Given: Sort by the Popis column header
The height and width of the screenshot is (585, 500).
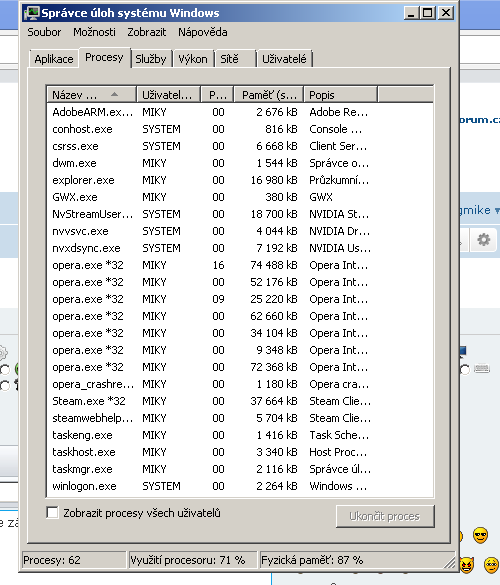Looking at the screenshot, I should [x=341, y=95].
